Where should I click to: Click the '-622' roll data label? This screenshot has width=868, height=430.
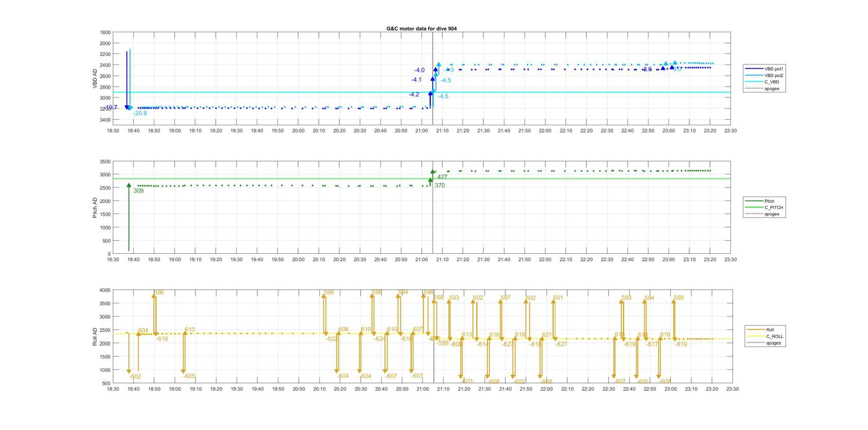332,339
